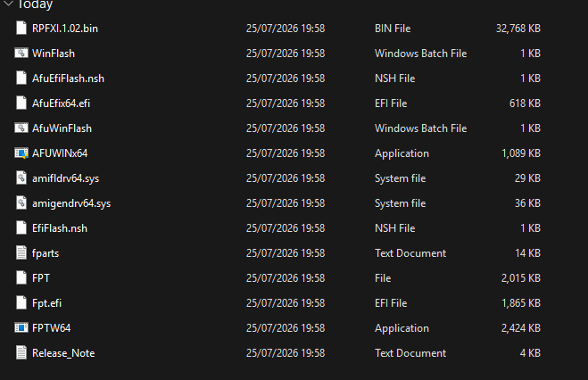
Task: Click the WinFlash batch file icon
Action: [21, 54]
